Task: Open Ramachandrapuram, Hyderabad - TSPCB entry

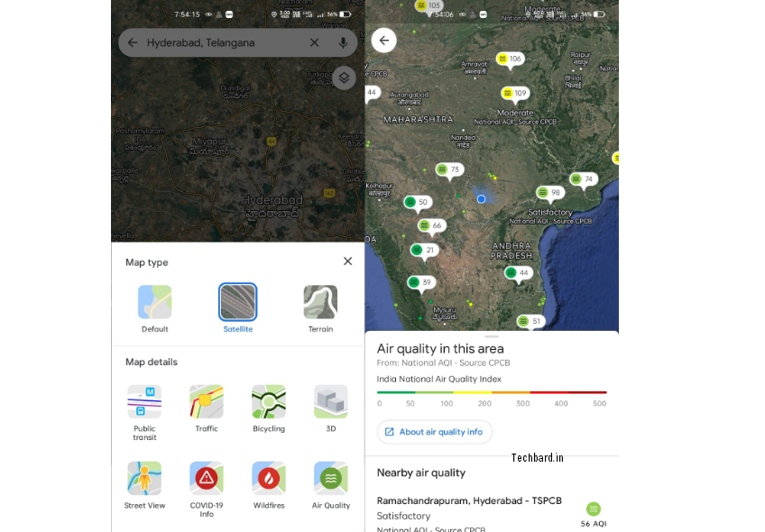Action: pyautogui.click(x=492, y=515)
